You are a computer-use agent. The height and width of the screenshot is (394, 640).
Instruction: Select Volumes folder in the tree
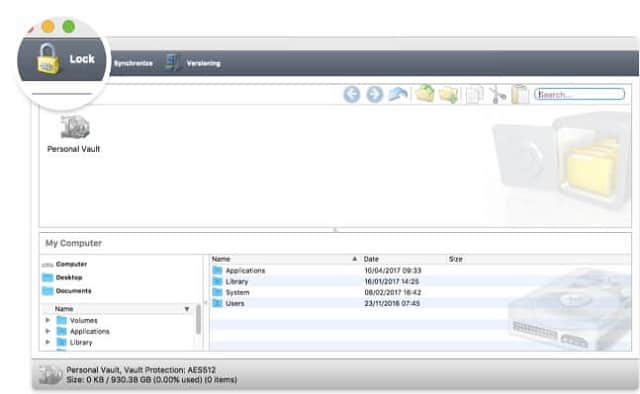coord(84,321)
